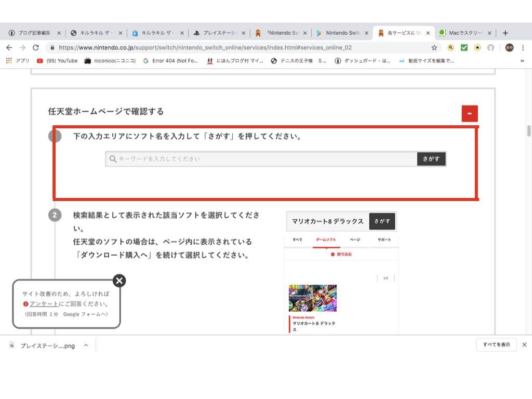532x399 pixels.
Task: Open the user profile avatar
Action: [x=509, y=47]
